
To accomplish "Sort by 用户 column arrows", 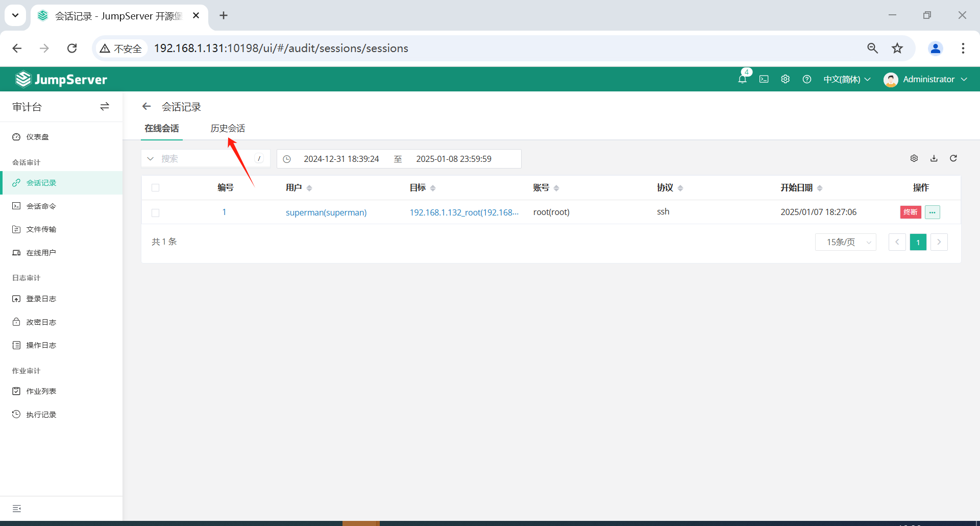I will [x=309, y=188].
